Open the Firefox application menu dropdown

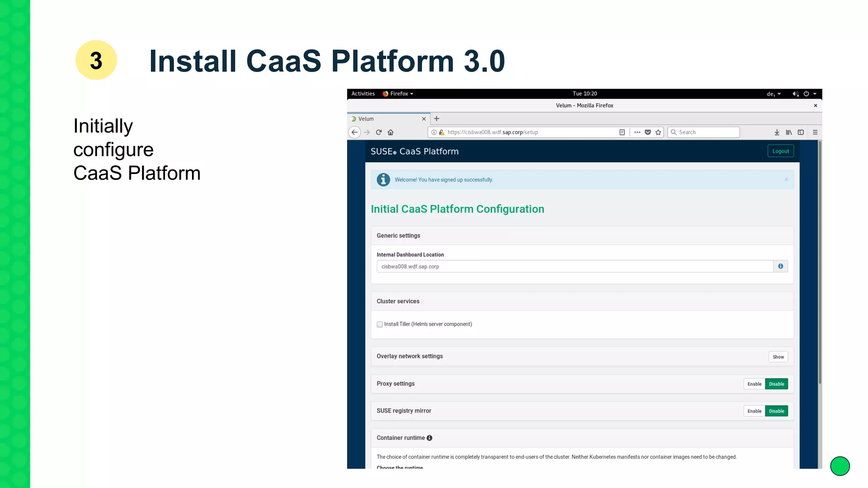pos(398,94)
